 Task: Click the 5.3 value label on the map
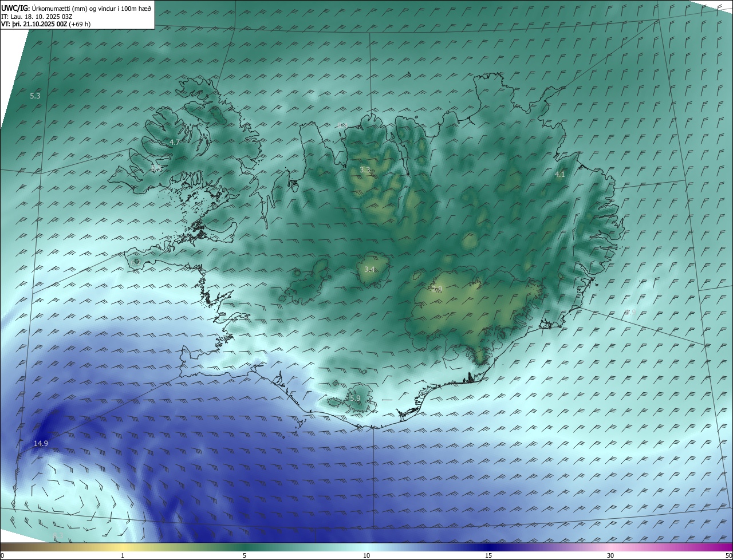tap(35, 96)
